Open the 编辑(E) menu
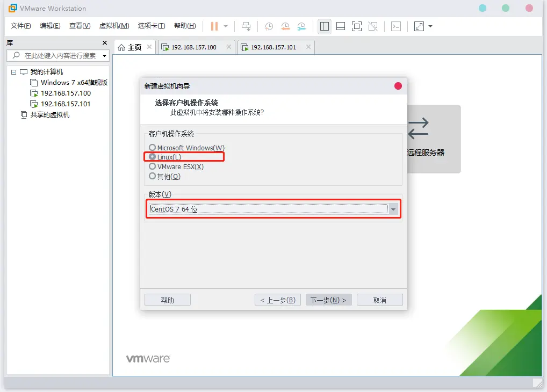Screen dimensions: 547x392 pos(50,26)
